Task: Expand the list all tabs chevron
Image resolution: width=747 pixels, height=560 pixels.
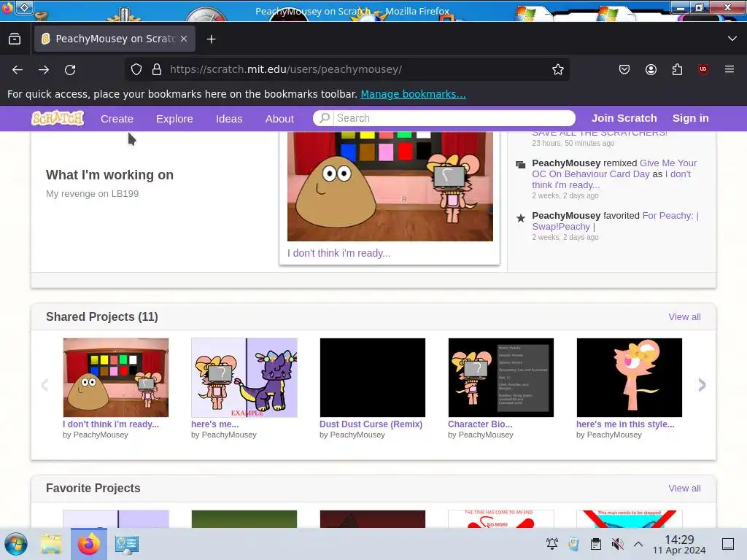Action: (732, 39)
